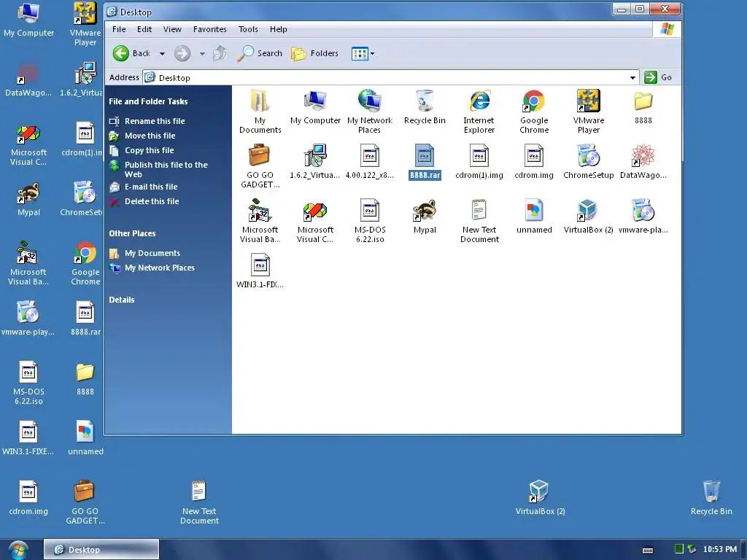Select Mypal shortcut on desktop background
The height and width of the screenshot is (560, 747).
pyautogui.click(x=28, y=199)
